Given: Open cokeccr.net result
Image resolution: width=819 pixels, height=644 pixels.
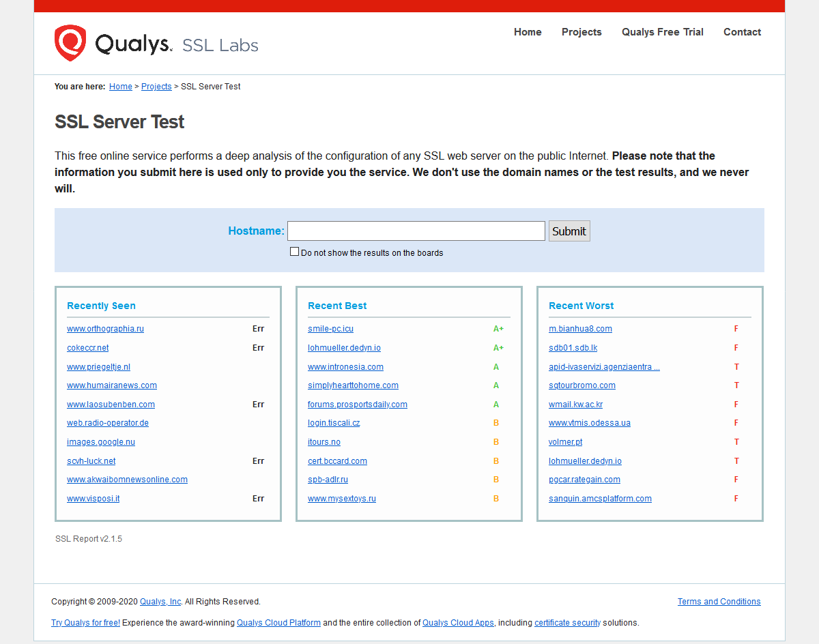Looking at the screenshot, I should pos(88,348).
